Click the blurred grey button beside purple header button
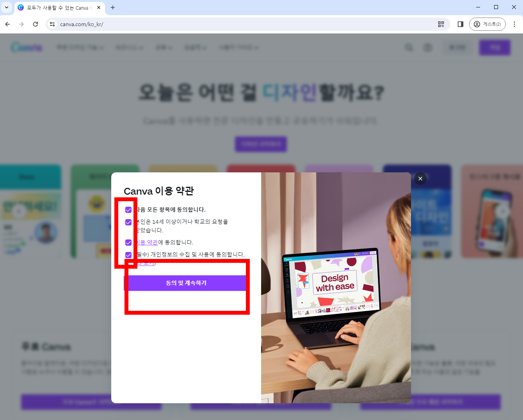The height and width of the screenshot is (420, 523). click(x=457, y=48)
